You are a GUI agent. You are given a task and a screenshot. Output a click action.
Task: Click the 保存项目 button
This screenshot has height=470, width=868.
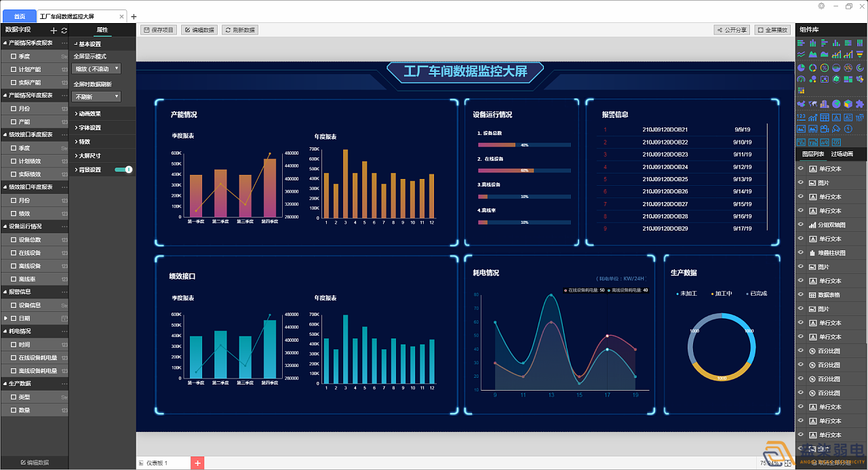pos(158,30)
